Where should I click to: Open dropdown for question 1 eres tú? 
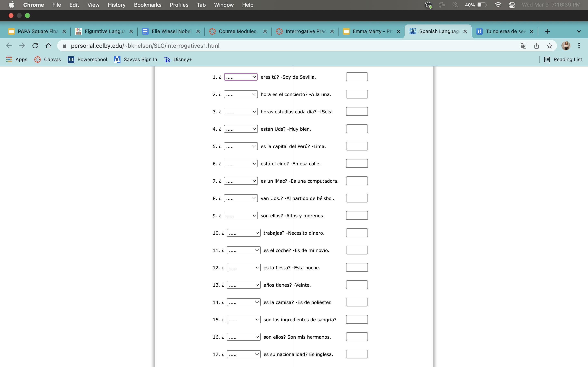click(241, 77)
